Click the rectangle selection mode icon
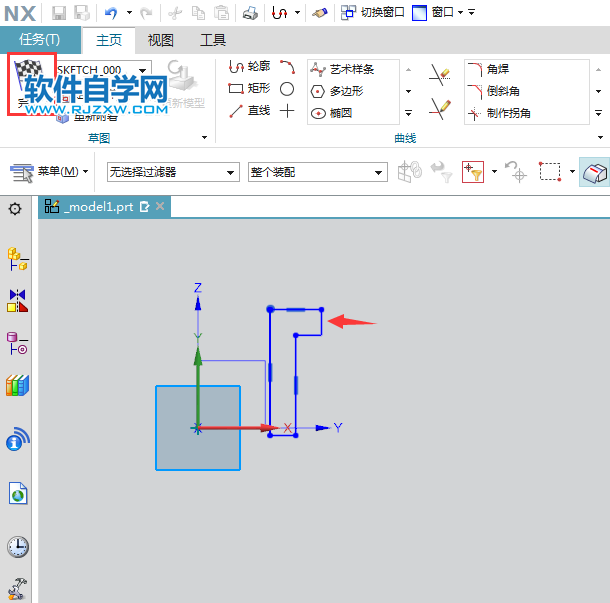 tap(550, 172)
